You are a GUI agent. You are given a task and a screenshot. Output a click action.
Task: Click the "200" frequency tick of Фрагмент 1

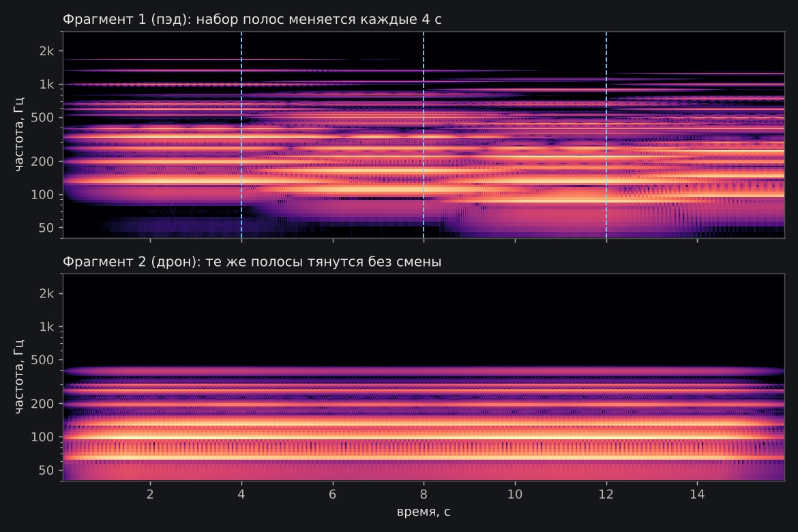tap(43, 162)
